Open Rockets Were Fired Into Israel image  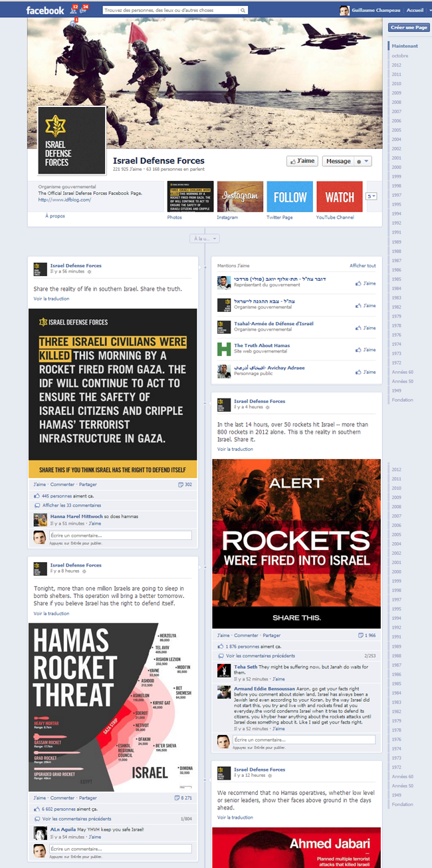(296, 543)
